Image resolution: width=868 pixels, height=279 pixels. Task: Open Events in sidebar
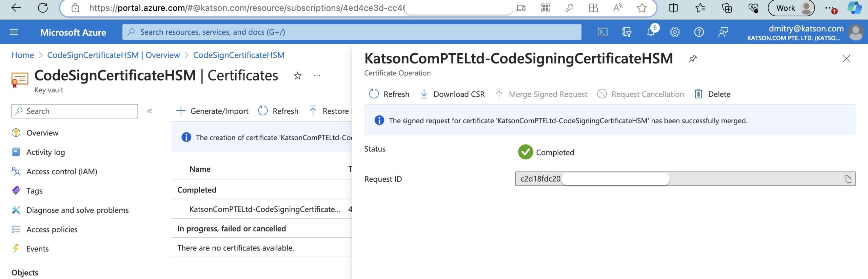[37, 249]
